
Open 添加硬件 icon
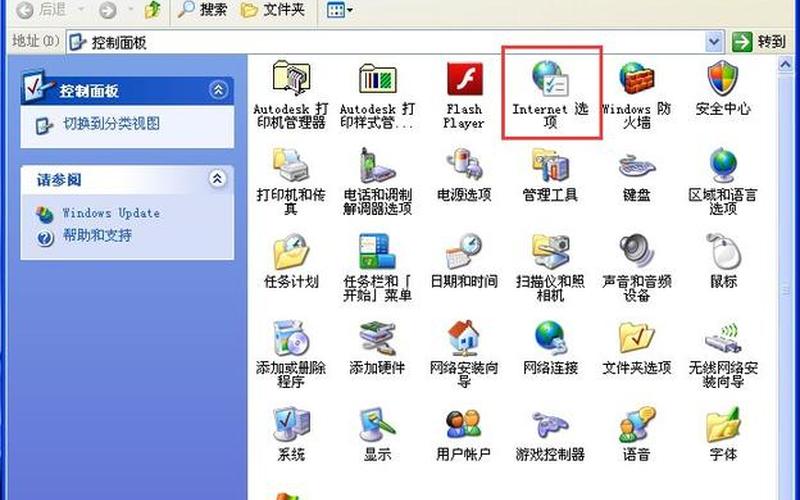point(378,338)
